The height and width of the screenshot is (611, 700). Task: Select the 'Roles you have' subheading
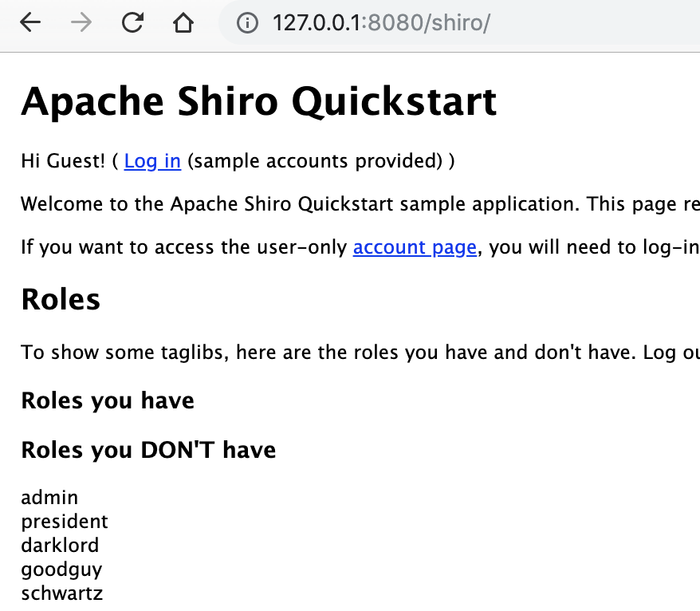pyautogui.click(x=108, y=400)
